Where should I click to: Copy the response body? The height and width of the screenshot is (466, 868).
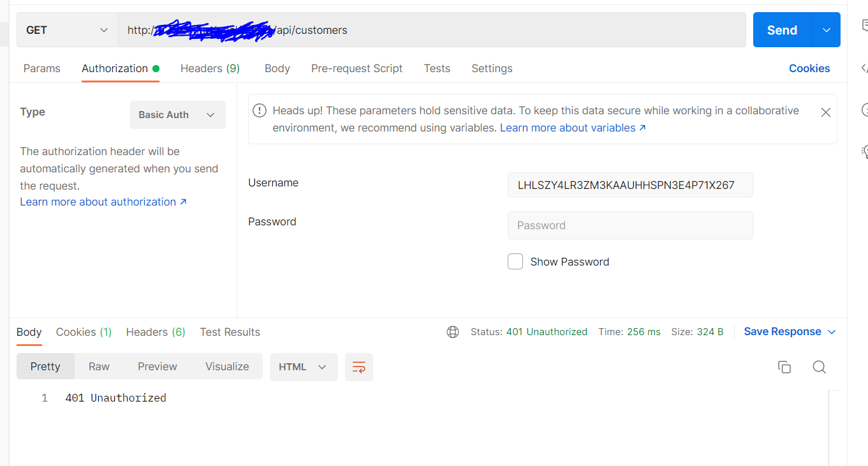point(784,367)
